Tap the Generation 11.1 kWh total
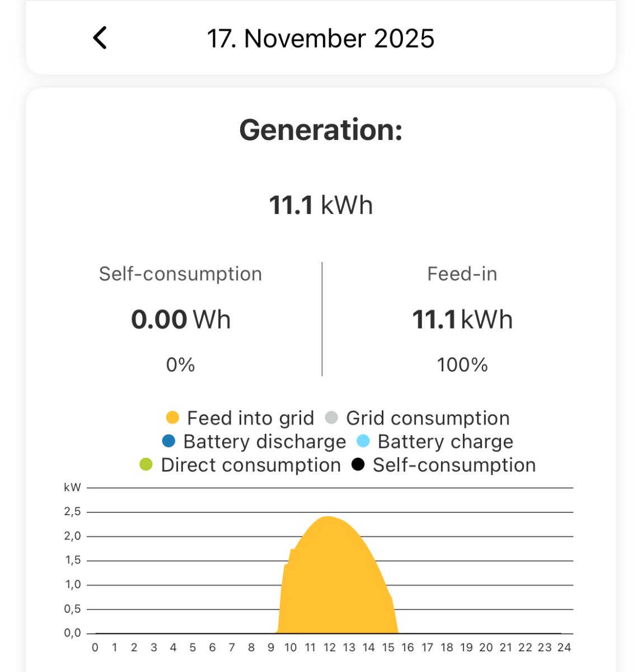Screen dimensions: 642x672 321,205
